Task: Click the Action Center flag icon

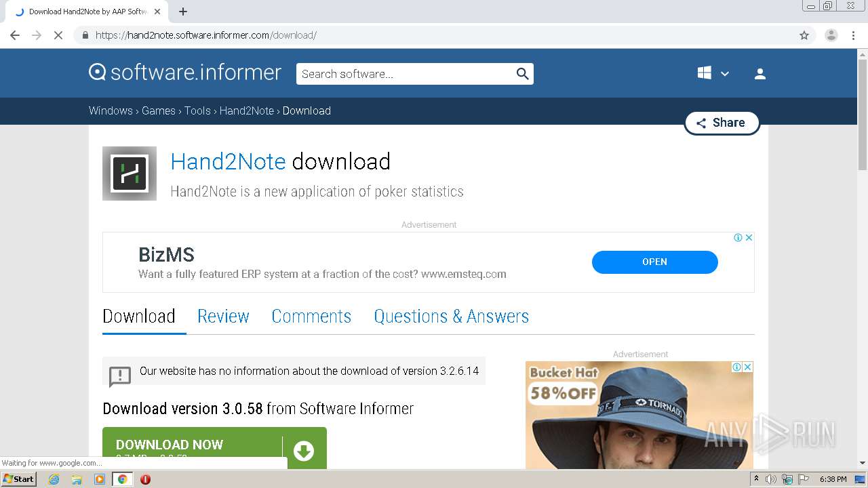Action: pyautogui.click(x=804, y=479)
